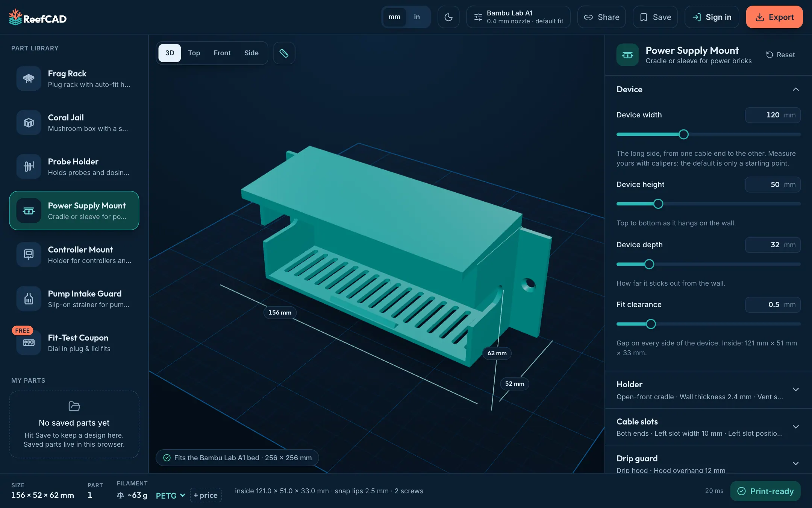Click the Power Supply Mount header icon

click(627, 55)
